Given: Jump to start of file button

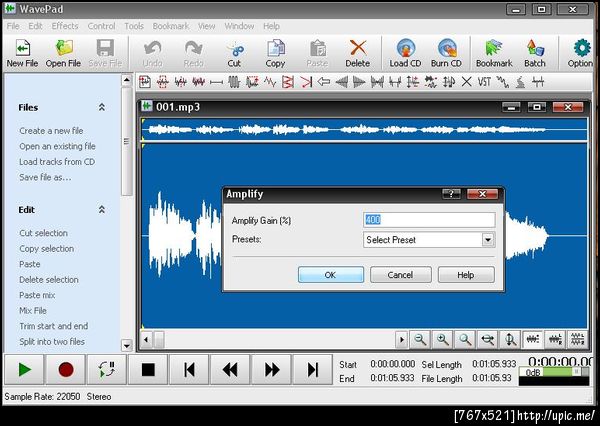Looking at the screenshot, I should (x=189, y=369).
